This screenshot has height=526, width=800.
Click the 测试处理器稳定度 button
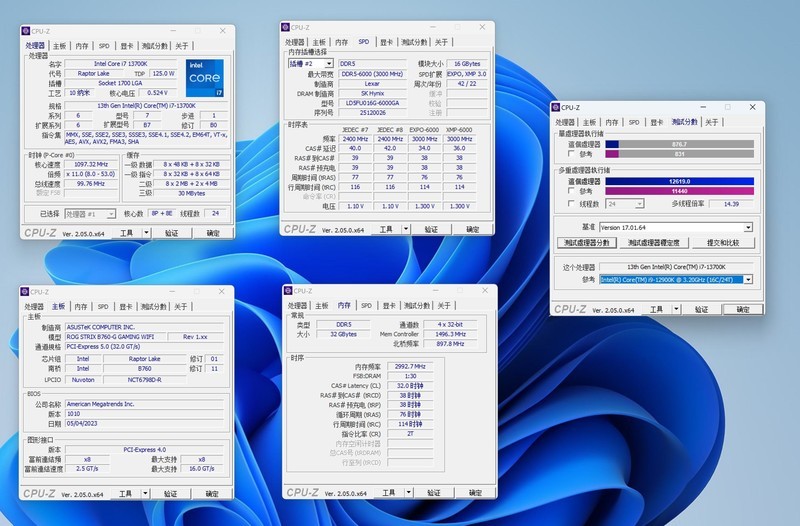654,243
